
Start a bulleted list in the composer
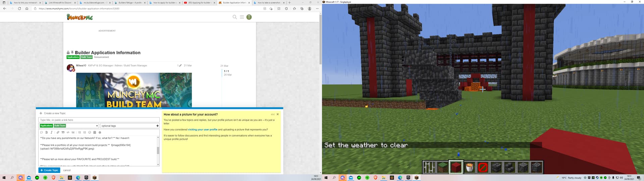(x=79, y=132)
